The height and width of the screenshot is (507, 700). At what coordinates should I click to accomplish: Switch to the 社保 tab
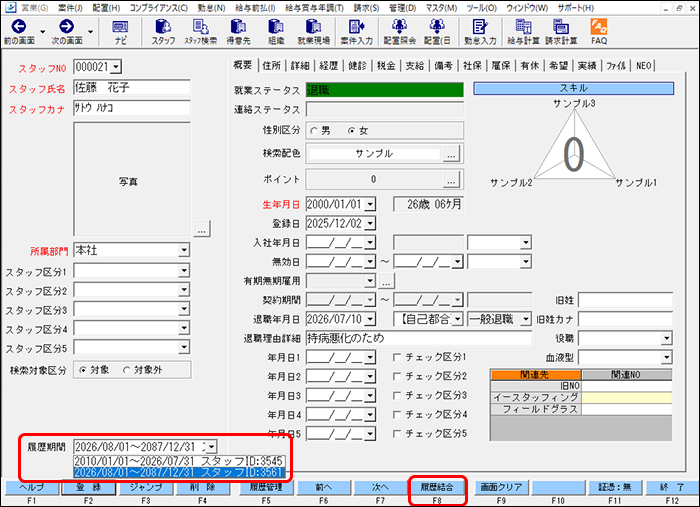(x=472, y=66)
